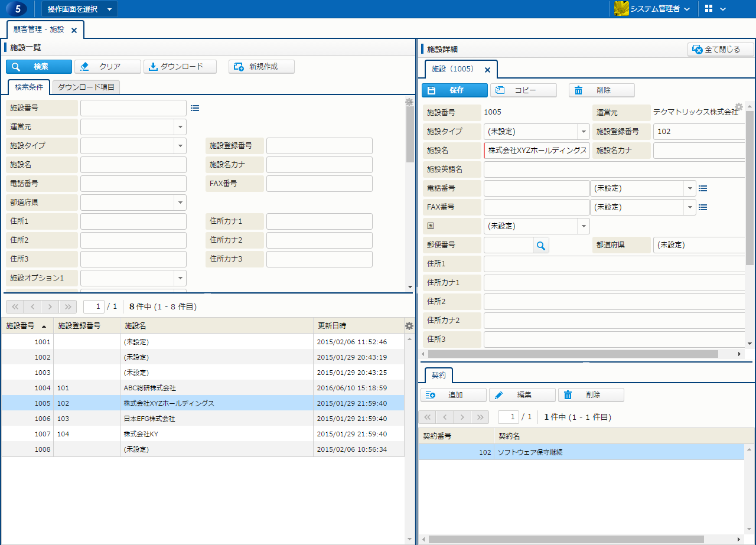Expand the 都道府県 search condition dropdown

pyautogui.click(x=180, y=203)
